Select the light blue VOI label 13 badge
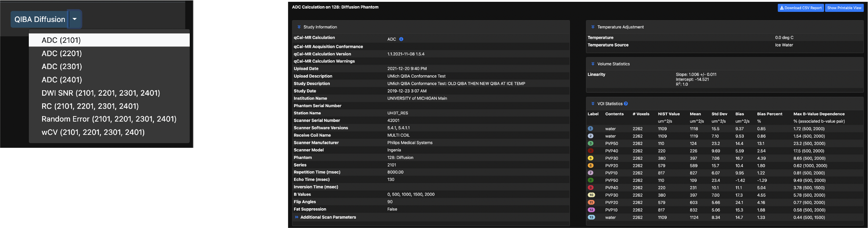Viewport: 868px width, 228px height. [591, 217]
